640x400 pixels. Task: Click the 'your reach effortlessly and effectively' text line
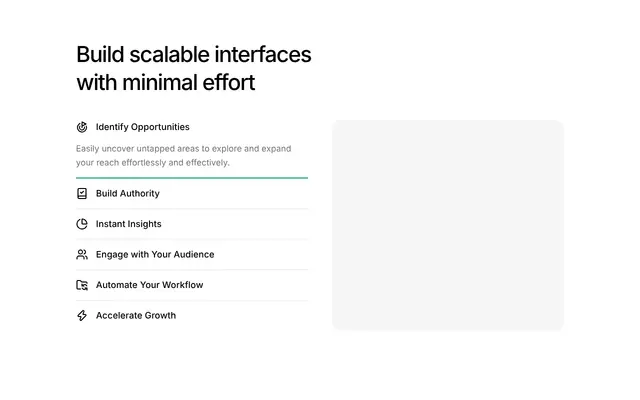click(153, 162)
